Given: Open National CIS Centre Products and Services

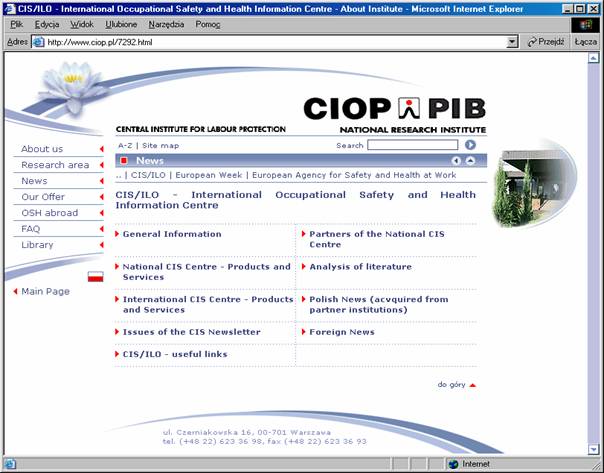Looking at the screenshot, I should click(x=206, y=272).
